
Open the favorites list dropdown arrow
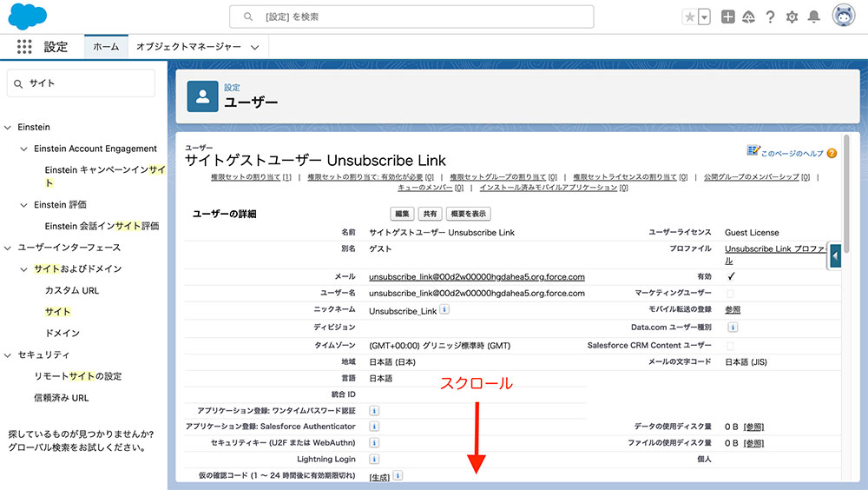(704, 17)
